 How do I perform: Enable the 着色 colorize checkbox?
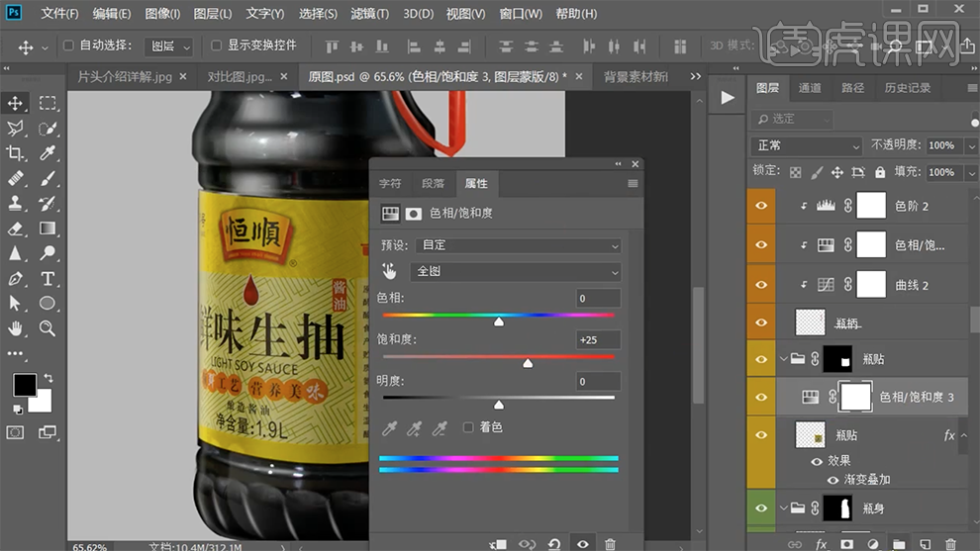[x=469, y=427]
